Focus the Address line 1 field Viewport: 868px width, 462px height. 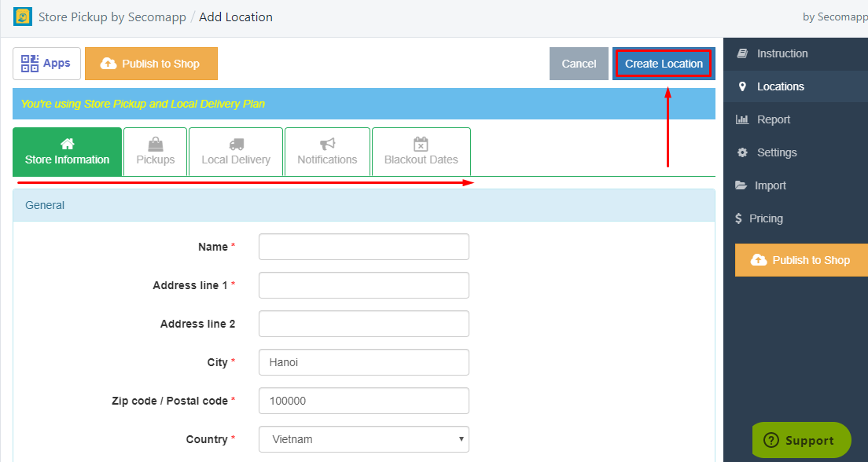click(x=364, y=285)
